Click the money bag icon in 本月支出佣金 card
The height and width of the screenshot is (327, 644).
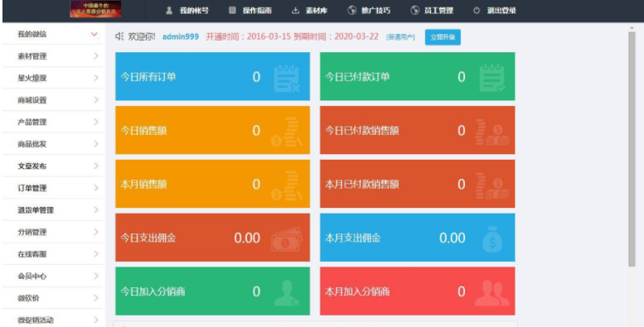[492, 239]
